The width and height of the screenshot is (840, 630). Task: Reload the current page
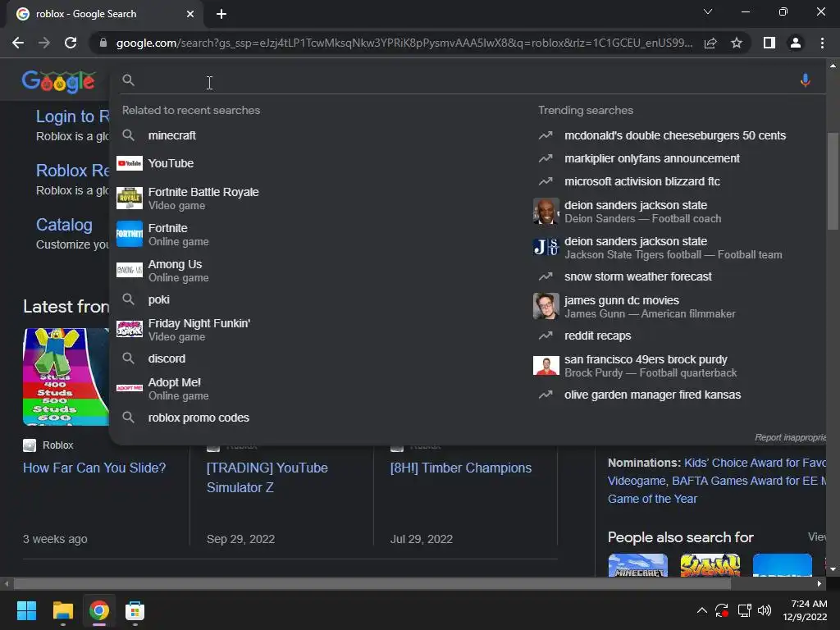(71, 43)
